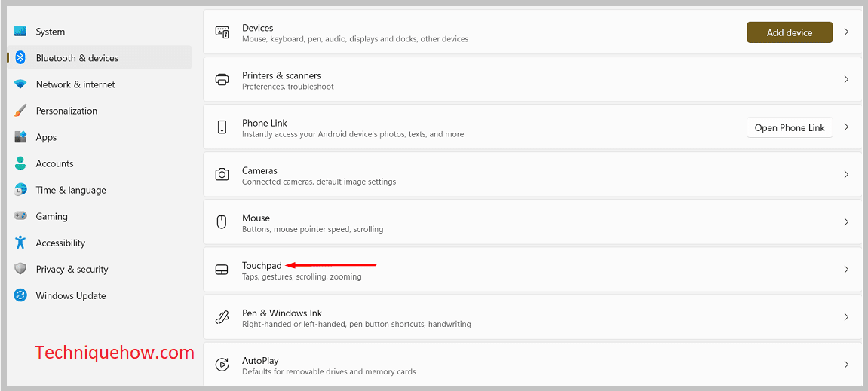Click the Bluetooth icon in the sidebar
This screenshot has width=868, height=391.
pyautogui.click(x=20, y=57)
